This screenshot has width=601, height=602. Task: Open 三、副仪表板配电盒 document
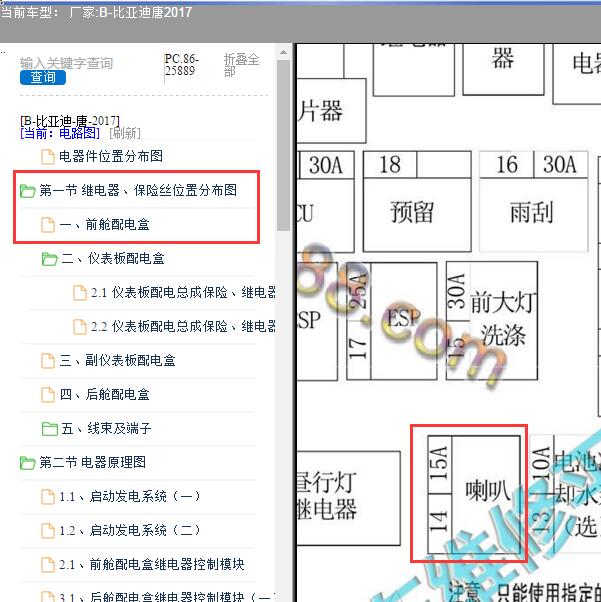coord(118,360)
